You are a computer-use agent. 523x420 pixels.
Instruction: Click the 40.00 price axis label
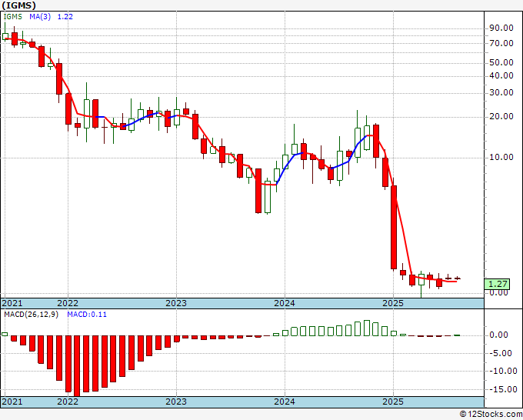pos(501,75)
